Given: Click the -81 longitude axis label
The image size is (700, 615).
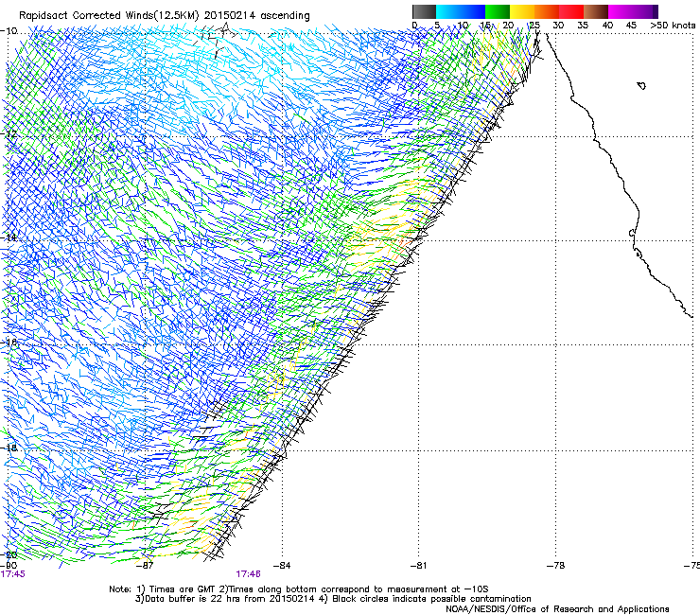Looking at the screenshot, I should click(x=418, y=566).
